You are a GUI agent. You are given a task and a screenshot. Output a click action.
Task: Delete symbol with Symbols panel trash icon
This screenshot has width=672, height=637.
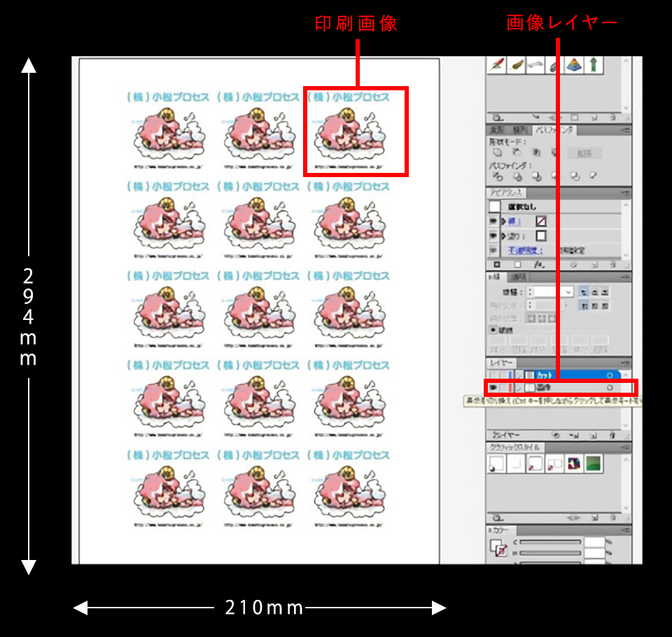613,118
